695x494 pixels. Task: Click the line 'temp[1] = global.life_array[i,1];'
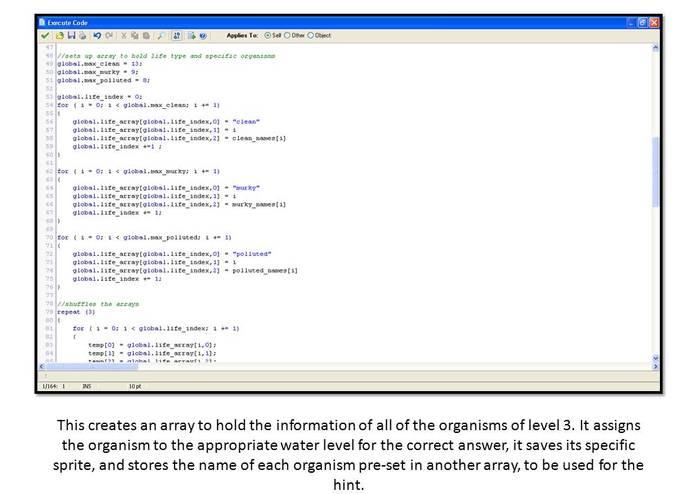(x=152, y=353)
